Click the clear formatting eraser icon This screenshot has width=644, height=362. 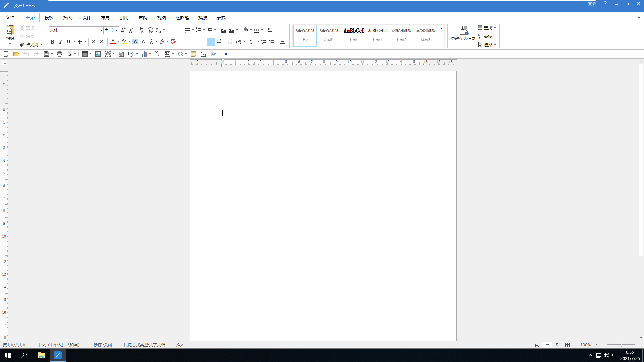point(173,42)
